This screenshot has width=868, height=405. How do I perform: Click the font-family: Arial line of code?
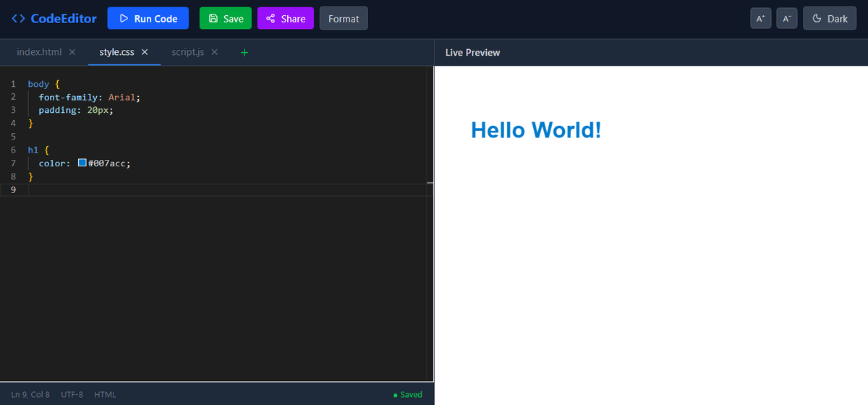coord(88,97)
